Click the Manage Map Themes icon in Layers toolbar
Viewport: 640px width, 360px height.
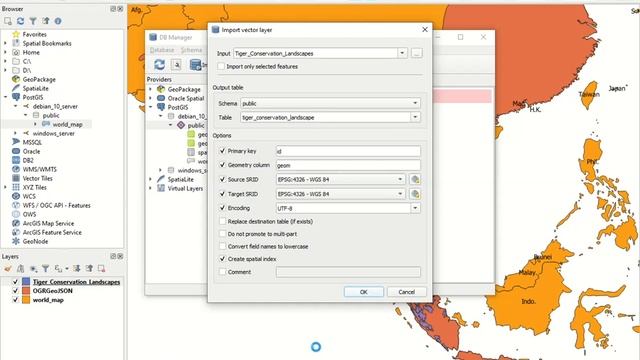coord(33,269)
